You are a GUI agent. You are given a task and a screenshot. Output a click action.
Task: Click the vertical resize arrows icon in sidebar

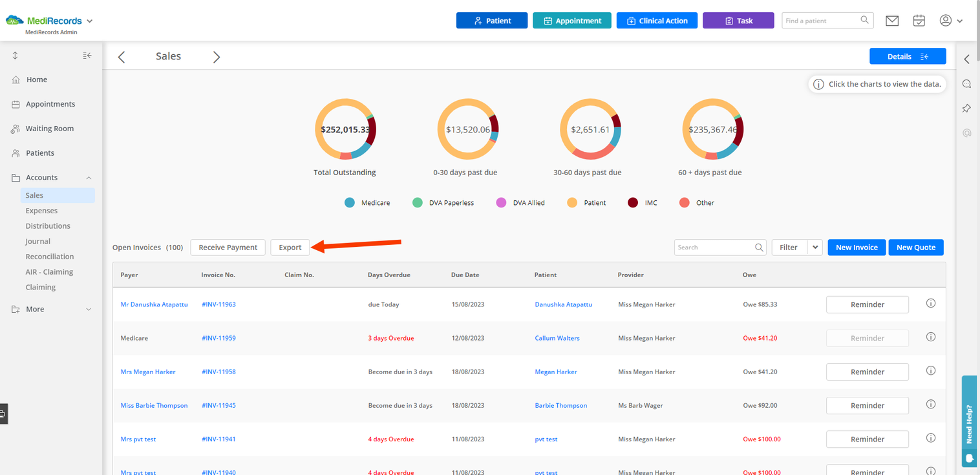[15, 56]
